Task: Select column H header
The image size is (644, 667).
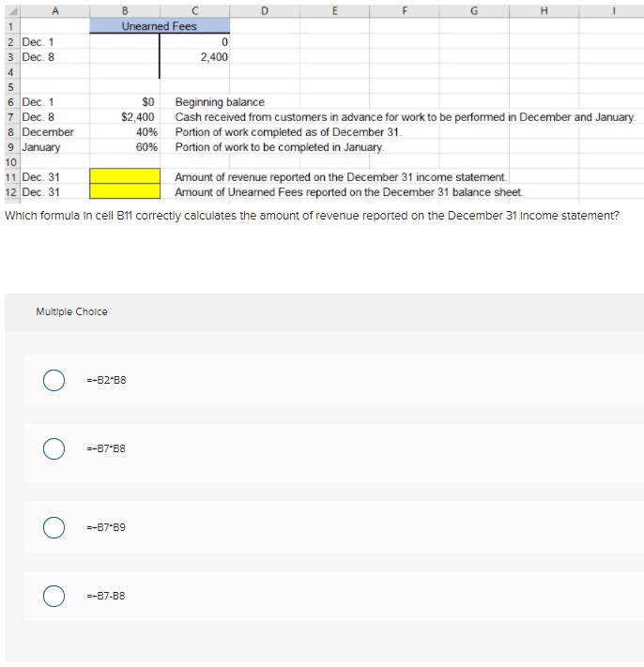Action: coord(544,10)
